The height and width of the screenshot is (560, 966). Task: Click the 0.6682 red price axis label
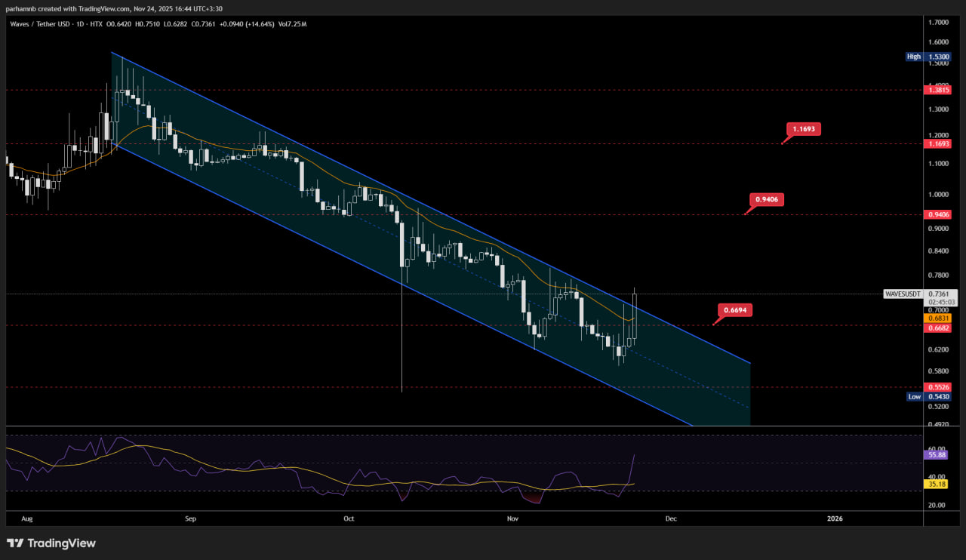937,328
